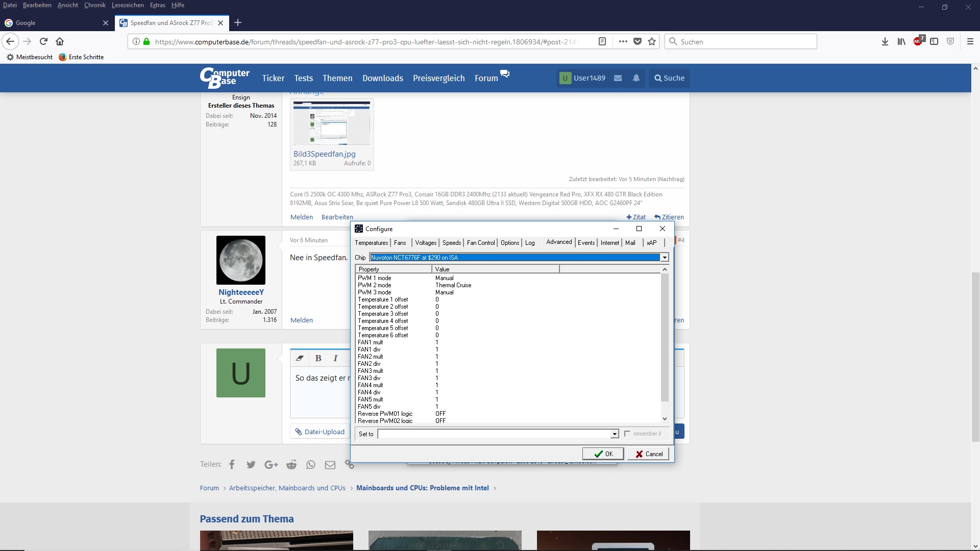The width and height of the screenshot is (980, 551).
Task: Share thread on Reddit
Action: coord(291,464)
